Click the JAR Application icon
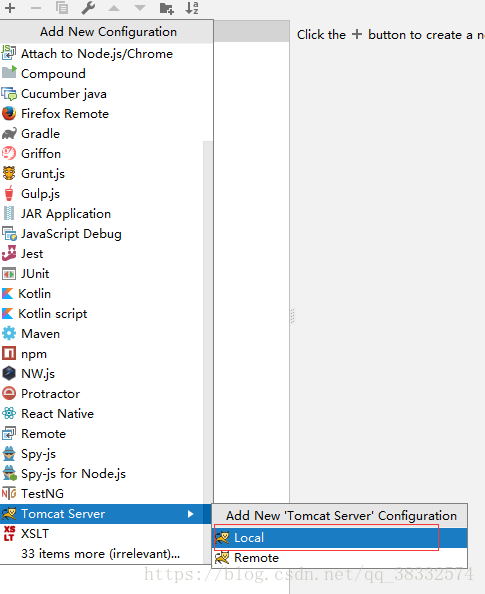485x594 pixels. (9, 214)
